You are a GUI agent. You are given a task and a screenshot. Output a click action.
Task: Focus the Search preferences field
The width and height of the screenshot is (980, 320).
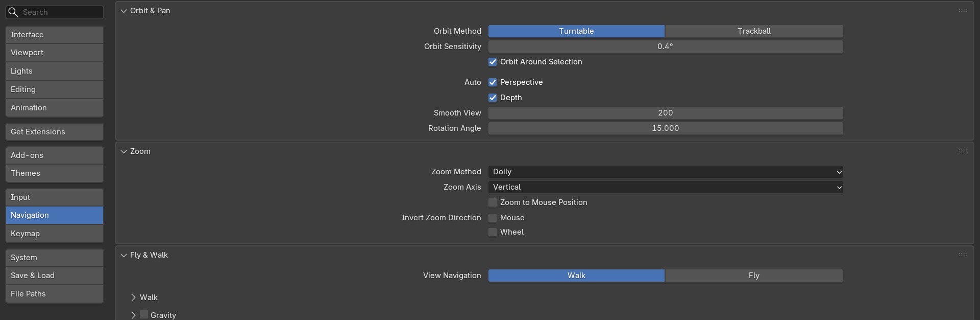click(55, 12)
